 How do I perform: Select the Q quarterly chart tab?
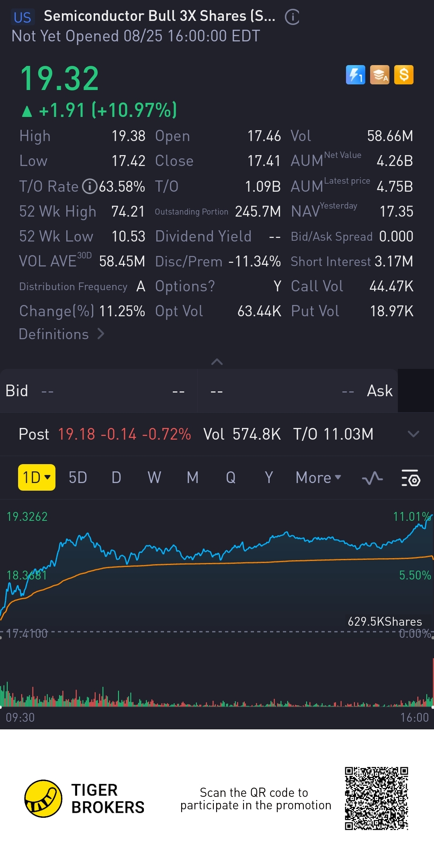[231, 478]
